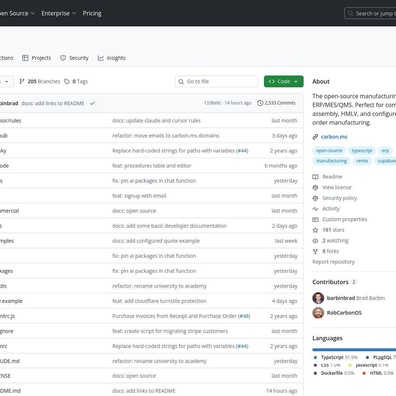Image resolution: width=396 pixels, height=396 pixels.
Task: Open the latest commit 'docs: add links to README' in header
Action: 53,103
